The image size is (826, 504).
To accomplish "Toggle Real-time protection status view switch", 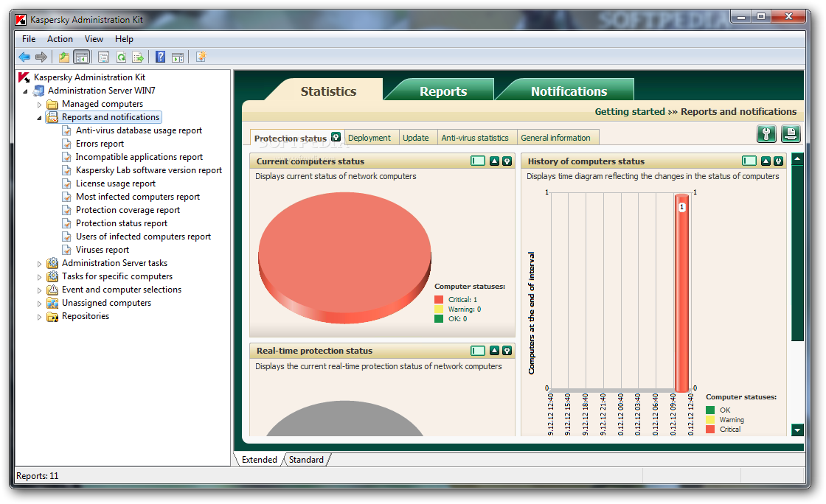I will [478, 351].
